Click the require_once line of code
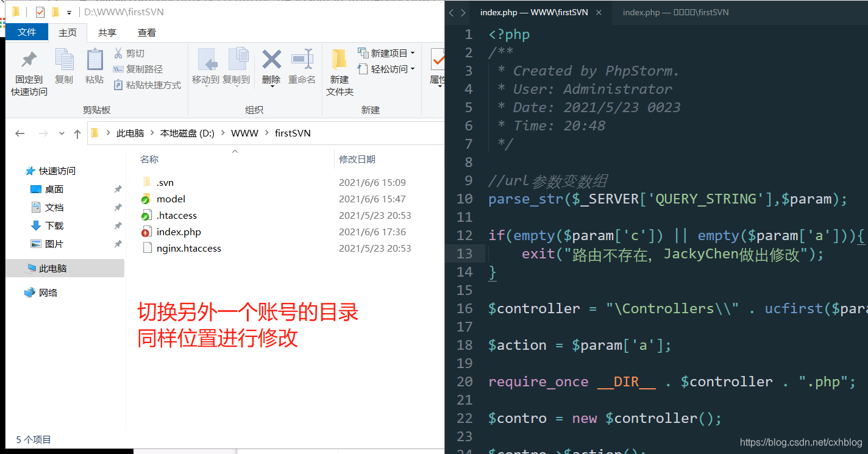This screenshot has width=868, height=454. coord(672,381)
